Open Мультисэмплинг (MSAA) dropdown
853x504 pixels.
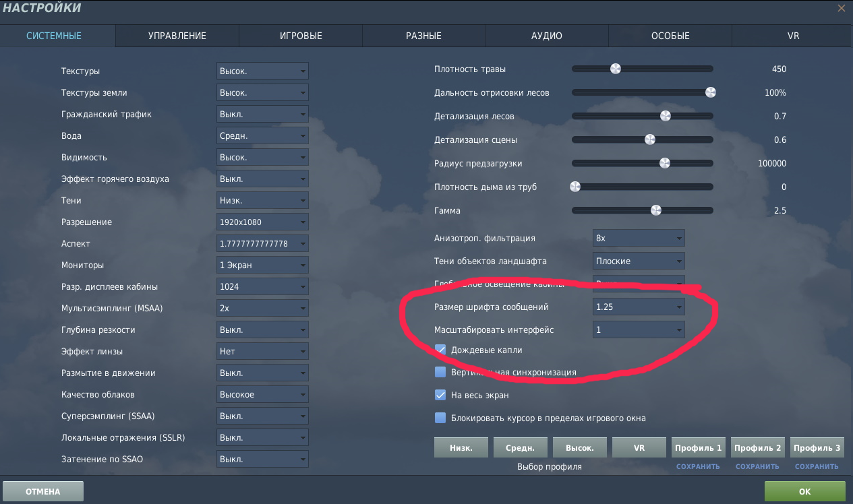point(262,309)
